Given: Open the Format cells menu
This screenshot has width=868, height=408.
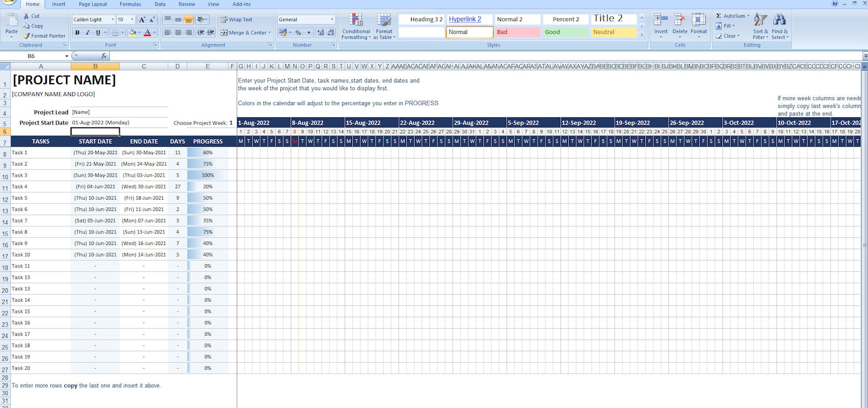Looking at the screenshot, I should pos(699,26).
